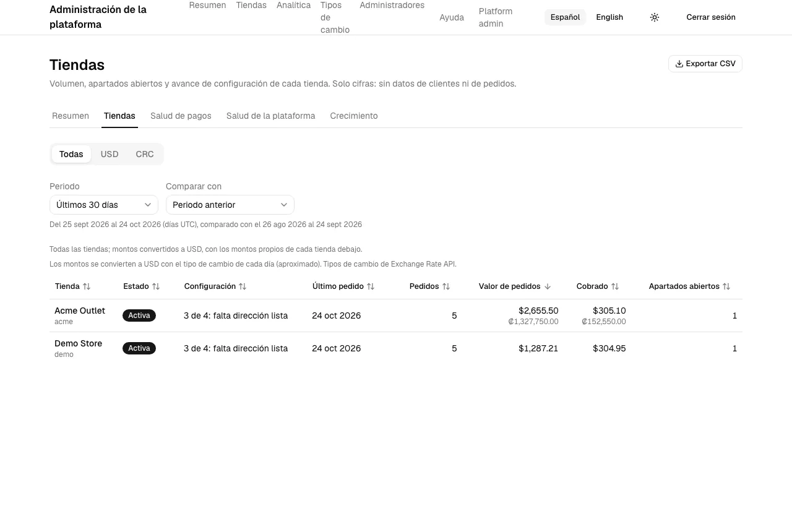
Task: Click the $305.10 Cobrado amount
Action: pos(609,311)
